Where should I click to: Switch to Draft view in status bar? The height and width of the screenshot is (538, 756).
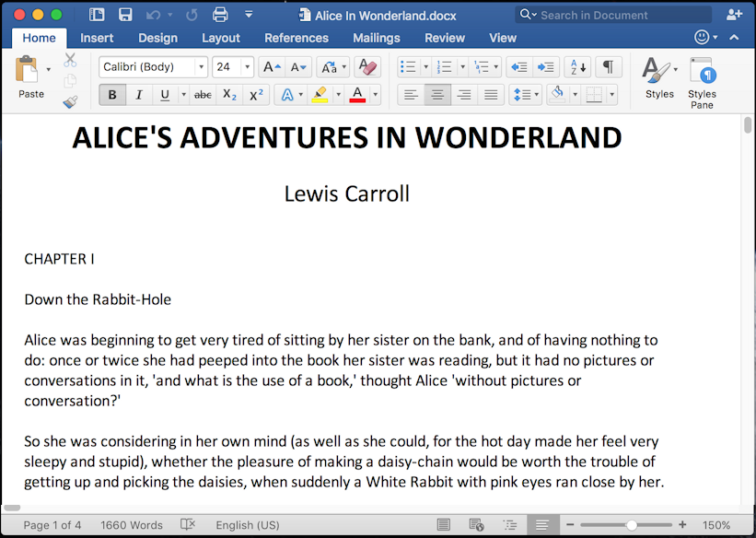pos(542,524)
